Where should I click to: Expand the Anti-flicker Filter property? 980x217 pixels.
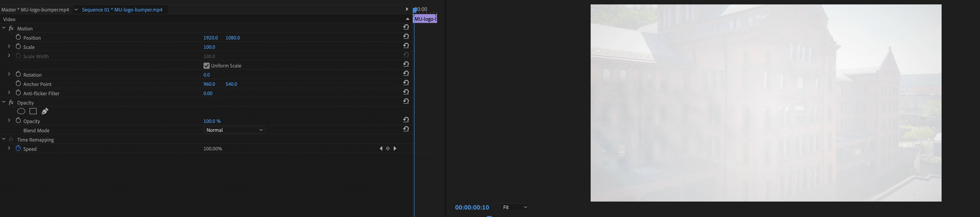pyautogui.click(x=9, y=92)
